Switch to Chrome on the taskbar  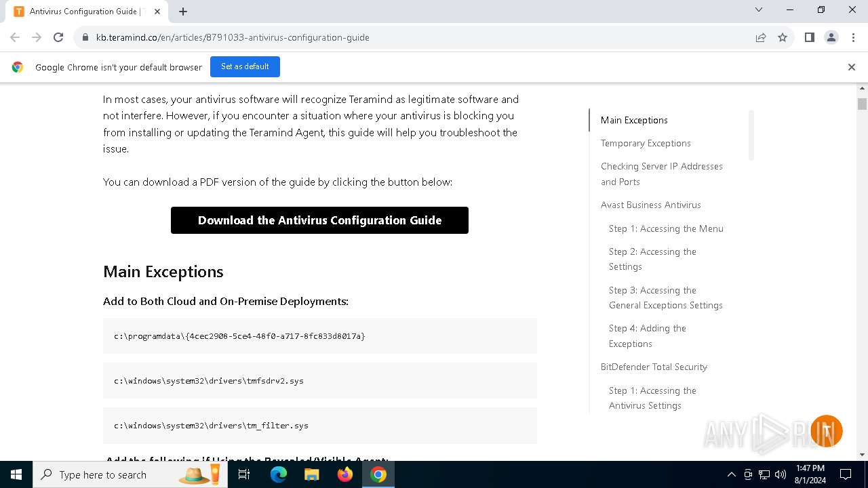378,474
